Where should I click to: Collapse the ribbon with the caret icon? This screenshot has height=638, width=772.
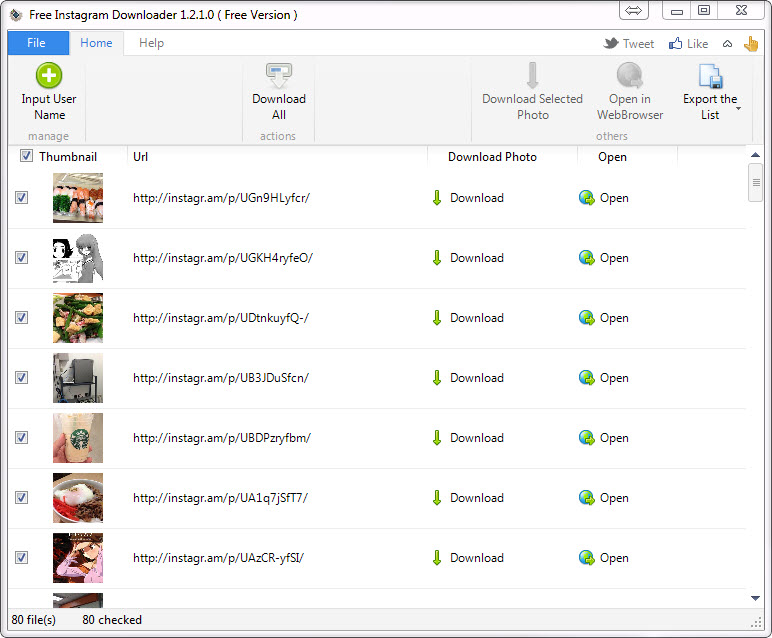727,44
